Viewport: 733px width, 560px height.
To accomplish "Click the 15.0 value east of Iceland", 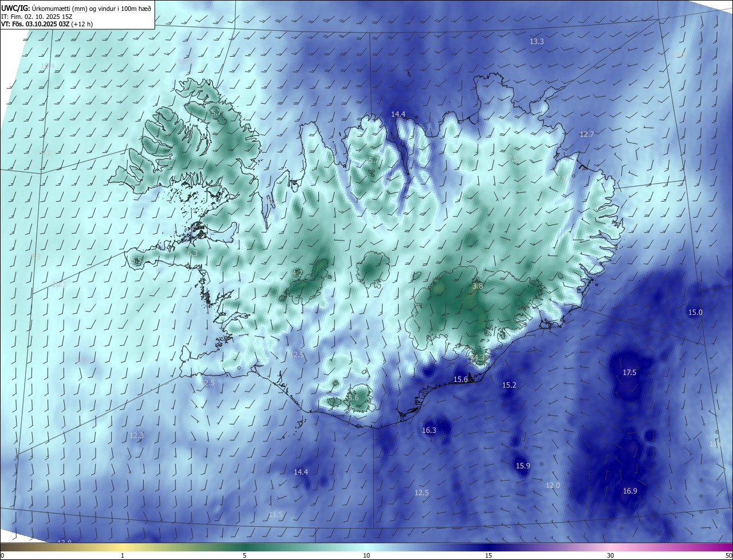I will tap(695, 313).
